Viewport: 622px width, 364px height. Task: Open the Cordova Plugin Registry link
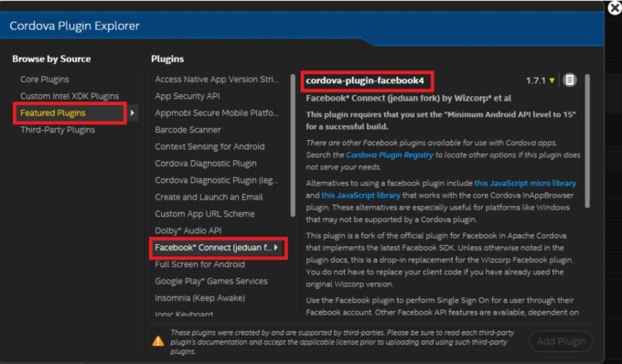(x=390, y=155)
